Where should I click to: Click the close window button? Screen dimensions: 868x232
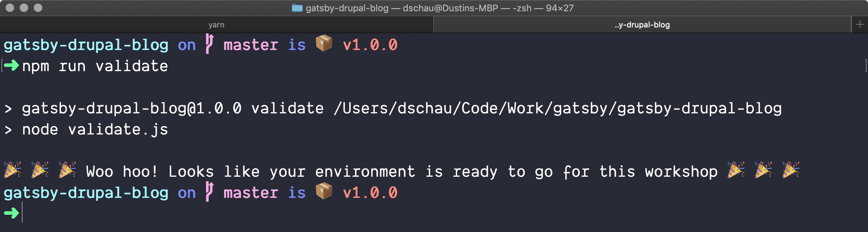(10, 8)
